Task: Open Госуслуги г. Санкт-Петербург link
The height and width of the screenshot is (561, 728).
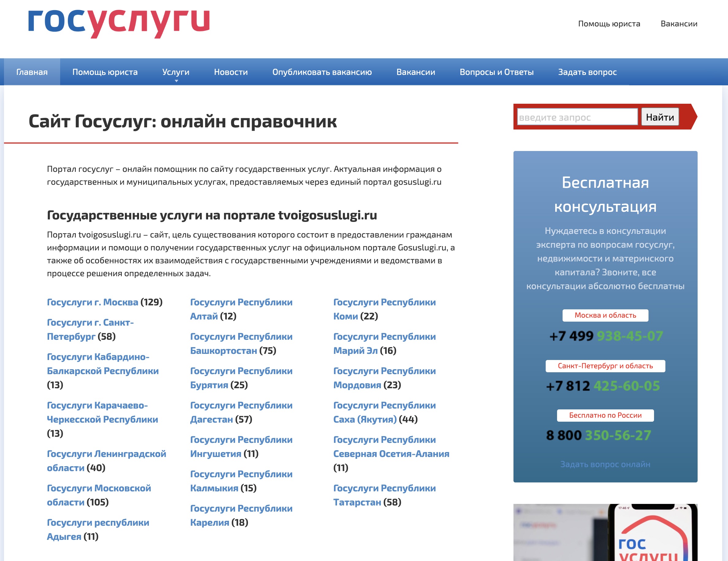Action: coord(90,329)
